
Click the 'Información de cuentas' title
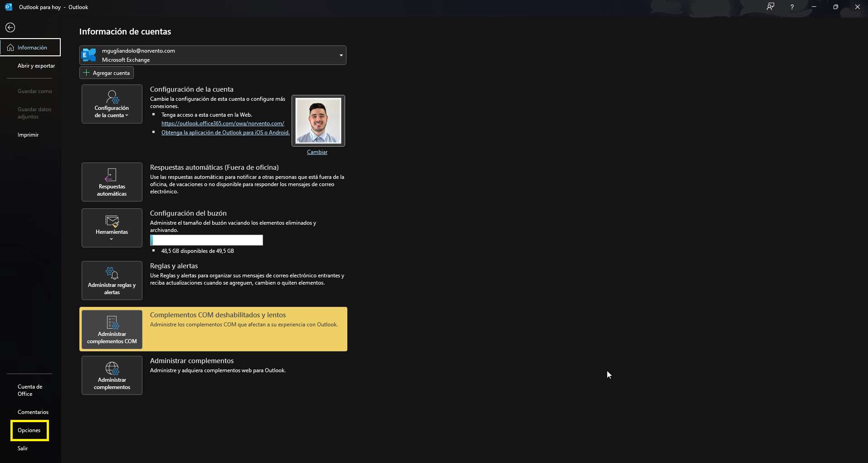point(125,32)
